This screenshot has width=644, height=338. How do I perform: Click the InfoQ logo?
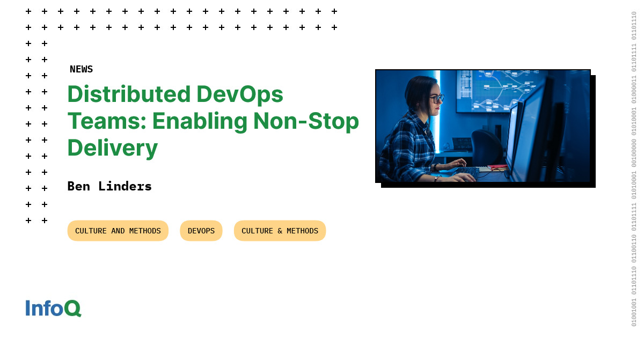point(53,308)
